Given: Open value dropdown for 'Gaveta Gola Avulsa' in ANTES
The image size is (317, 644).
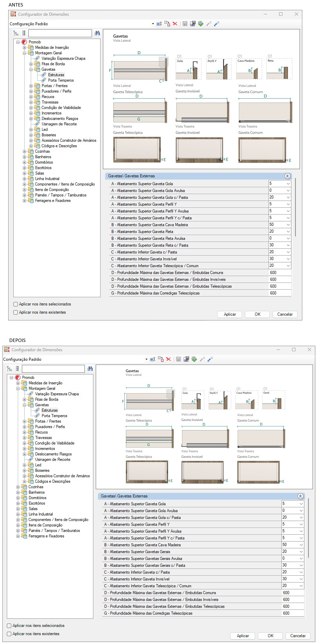Looking at the screenshot, I should click(288, 191).
